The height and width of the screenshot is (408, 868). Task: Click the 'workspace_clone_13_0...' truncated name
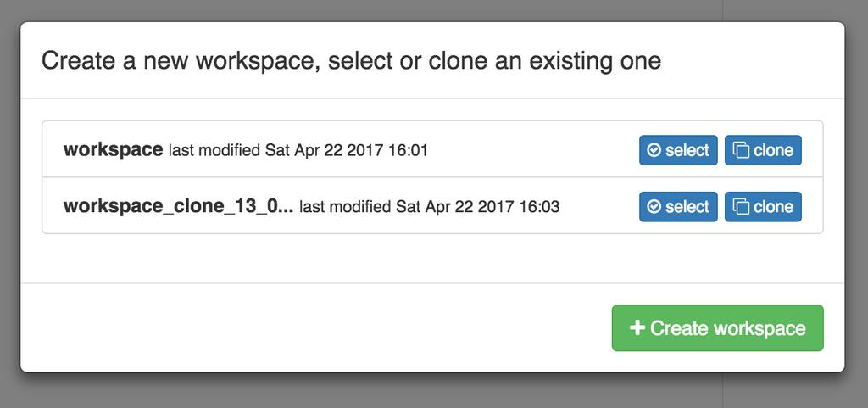178,206
